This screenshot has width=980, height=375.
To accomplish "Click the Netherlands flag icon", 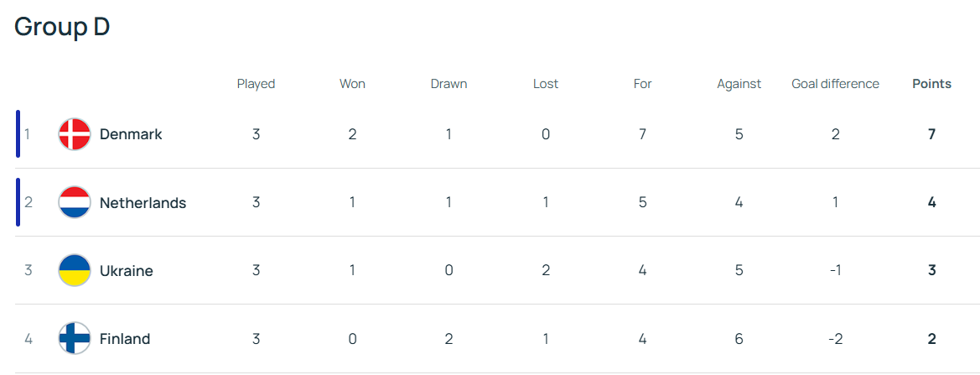I will [75, 202].
